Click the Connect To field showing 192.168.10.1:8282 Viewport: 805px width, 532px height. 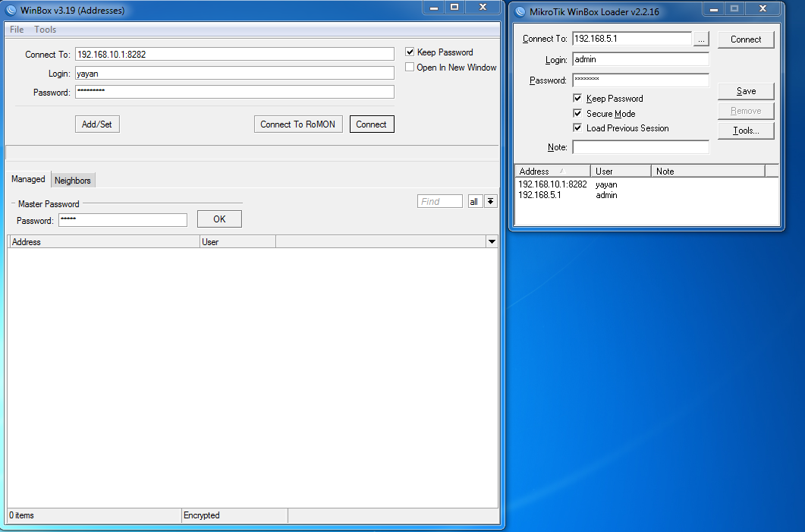pos(234,54)
